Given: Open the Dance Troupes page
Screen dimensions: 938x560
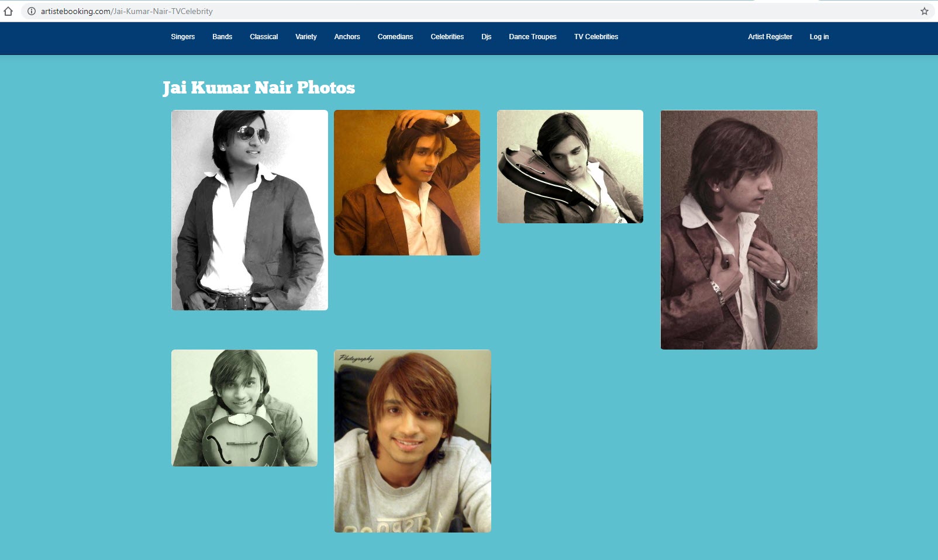Looking at the screenshot, I should [533, 37].
